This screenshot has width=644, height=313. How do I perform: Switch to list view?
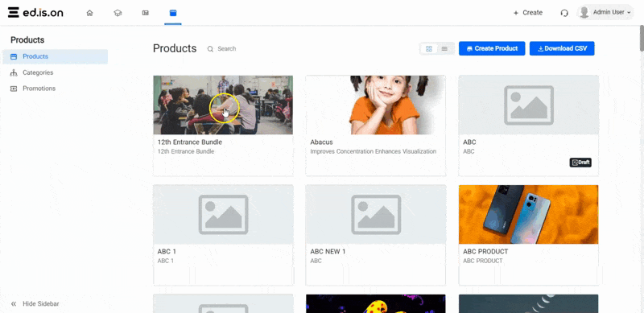[x=444, y=48]
